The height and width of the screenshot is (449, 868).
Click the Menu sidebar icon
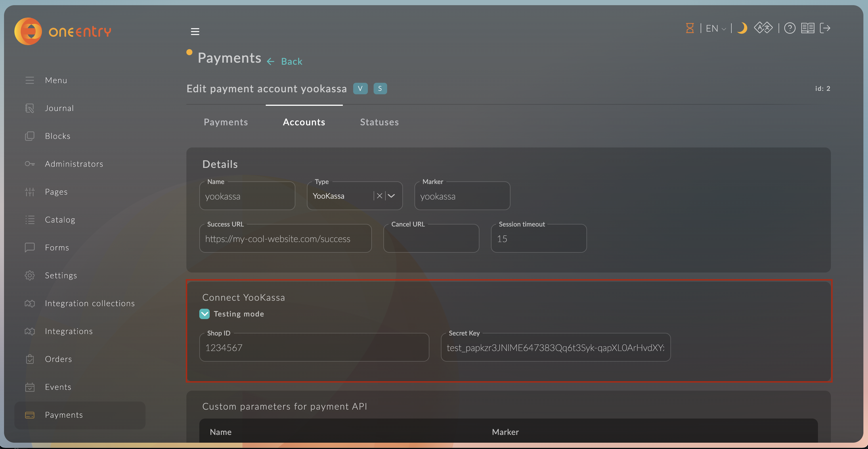click(x=30, y=80)
